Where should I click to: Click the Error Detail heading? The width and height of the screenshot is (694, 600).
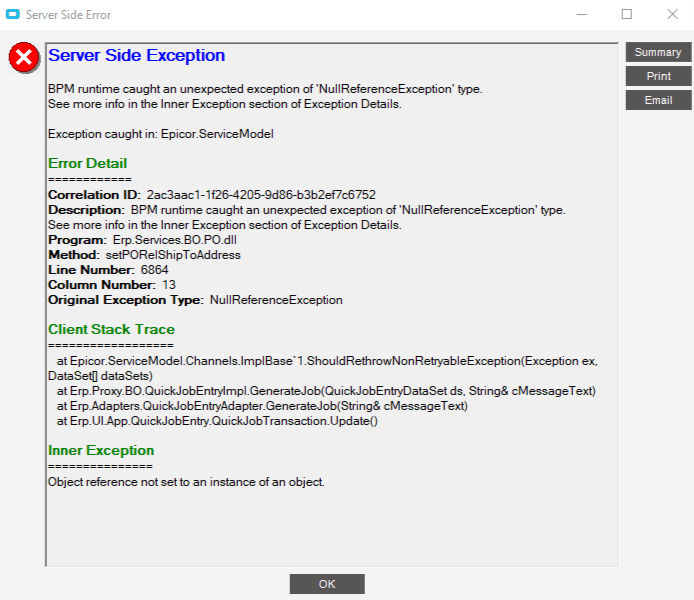pos(88,163)
